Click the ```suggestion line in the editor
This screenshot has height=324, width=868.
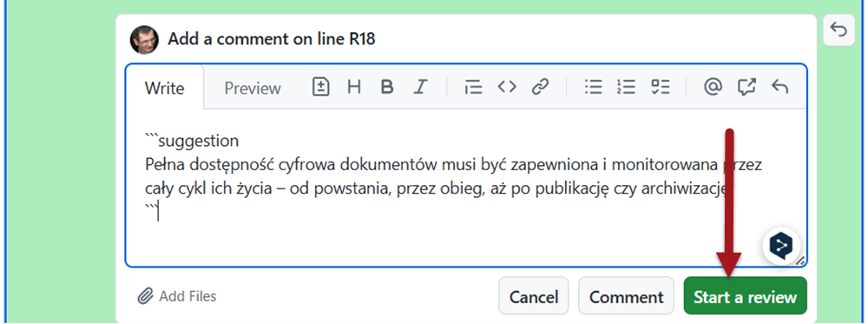pos(192,141)
